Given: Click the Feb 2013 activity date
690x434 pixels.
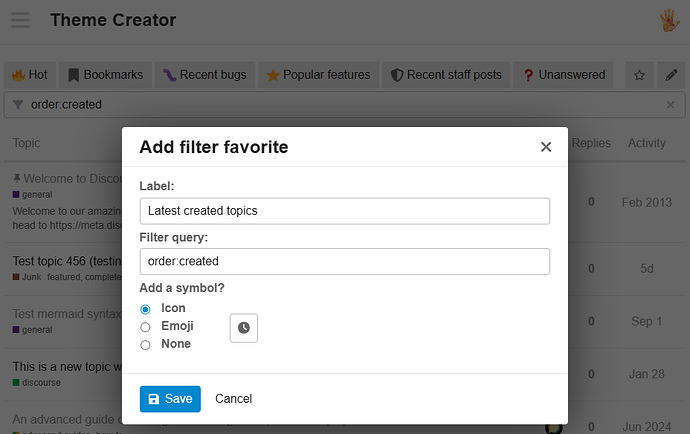Looking at the screenshot, I should click(646, 202).
